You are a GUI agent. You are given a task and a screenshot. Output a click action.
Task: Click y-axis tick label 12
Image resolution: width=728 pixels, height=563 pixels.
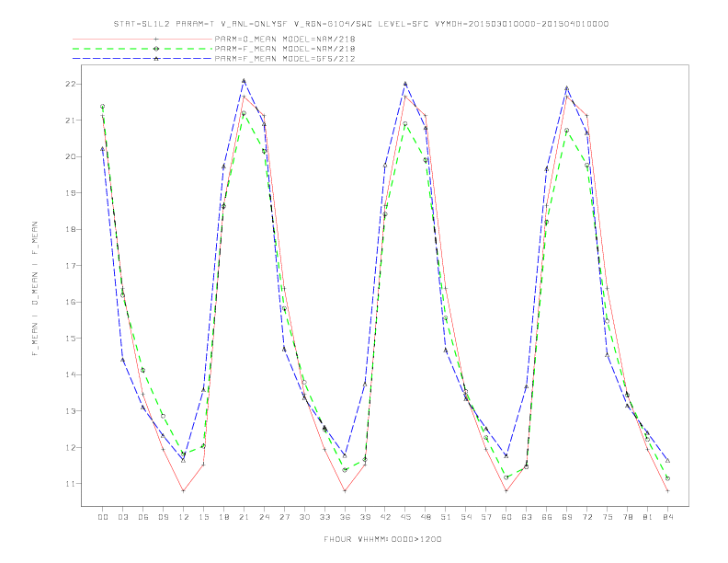click(71, 447)
